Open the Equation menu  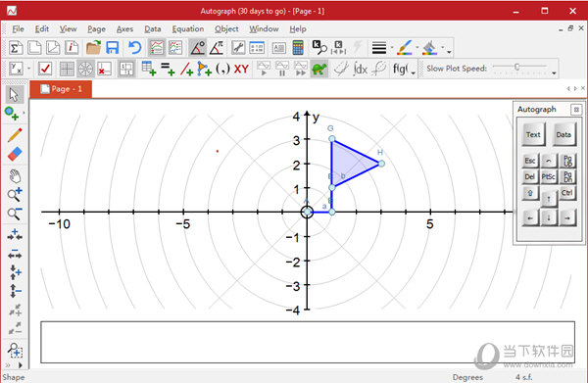[188, 28]
